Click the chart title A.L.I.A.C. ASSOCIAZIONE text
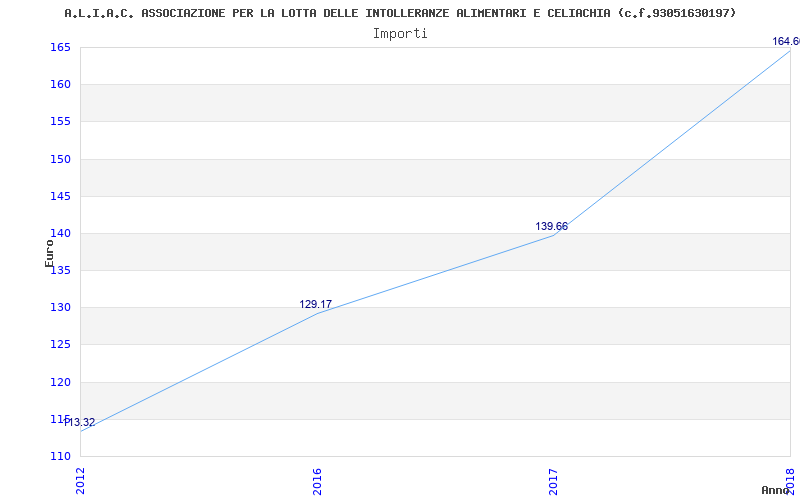Screen dimensions: 800x500 [401, 13]
